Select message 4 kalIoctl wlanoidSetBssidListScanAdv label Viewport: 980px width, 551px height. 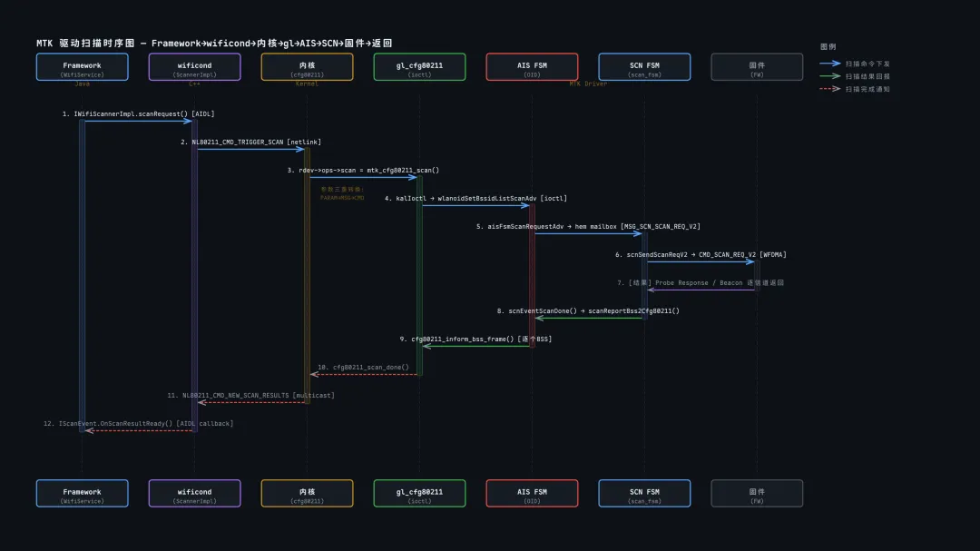pyautogui.click(x=475, y=198)
